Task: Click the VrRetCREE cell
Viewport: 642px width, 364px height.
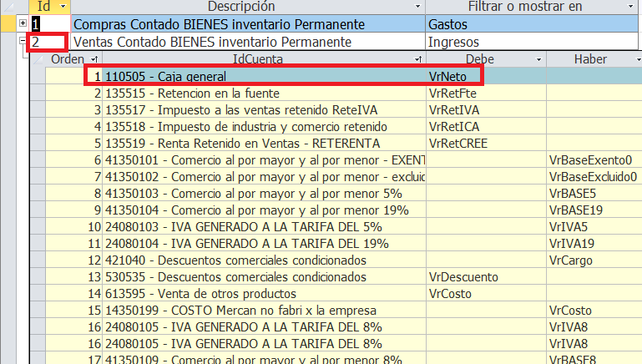Action: [486, 144]
